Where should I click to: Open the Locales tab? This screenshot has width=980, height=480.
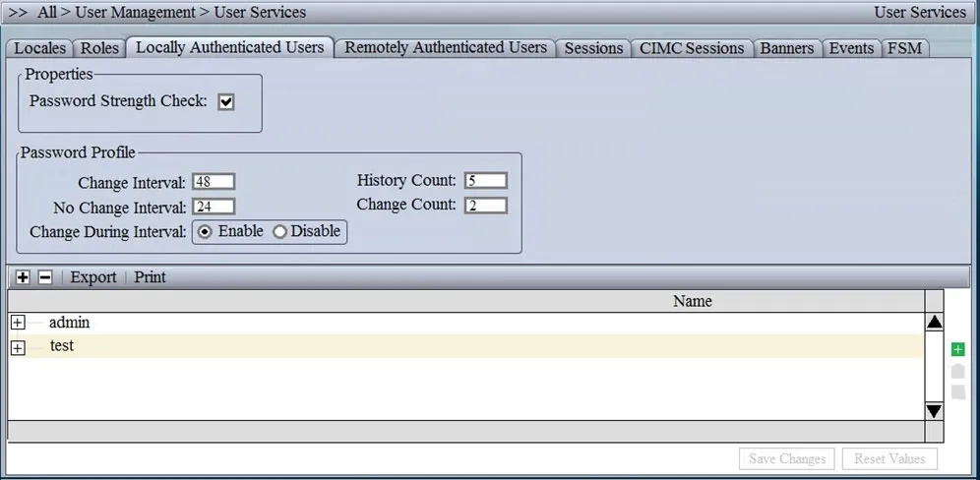[x=40, y=48]
